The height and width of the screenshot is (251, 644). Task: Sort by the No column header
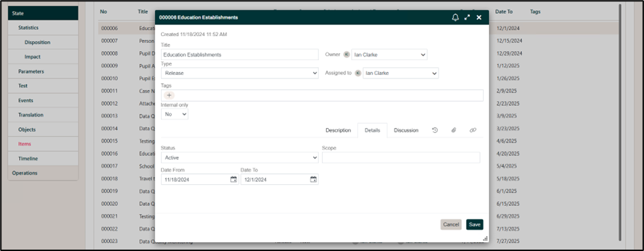104,12
